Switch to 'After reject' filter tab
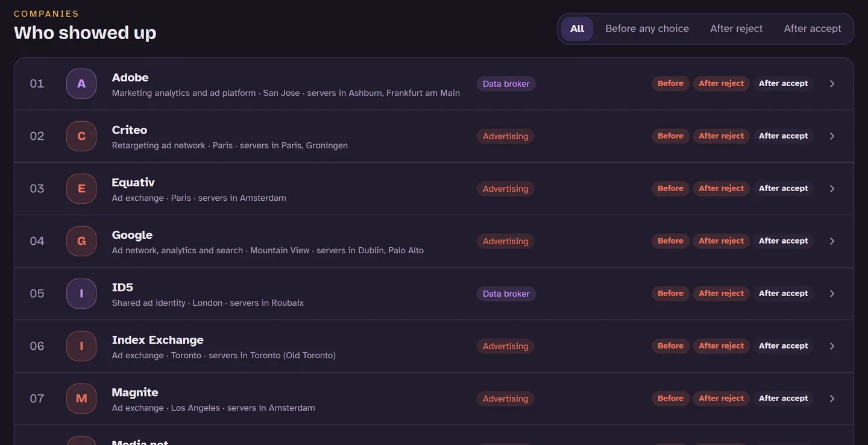The image size is (868, 445). click(x=736, y=28)
